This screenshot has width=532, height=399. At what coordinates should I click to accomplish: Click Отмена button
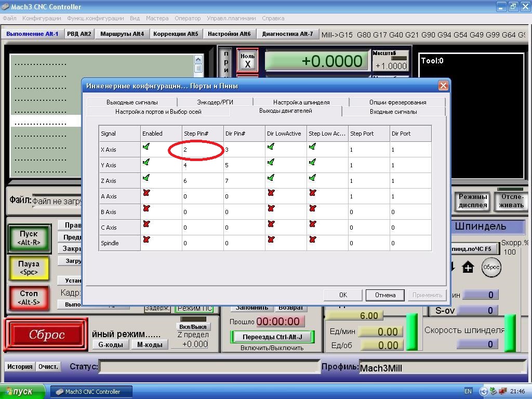click(x=385, y=295)
